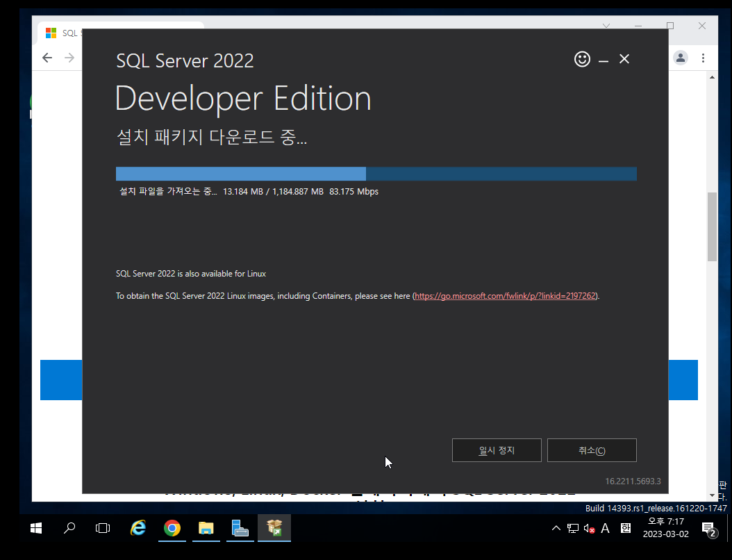Toggle the Korean 한 IME indicator
The image size is (732, 560).
(626, 528)
